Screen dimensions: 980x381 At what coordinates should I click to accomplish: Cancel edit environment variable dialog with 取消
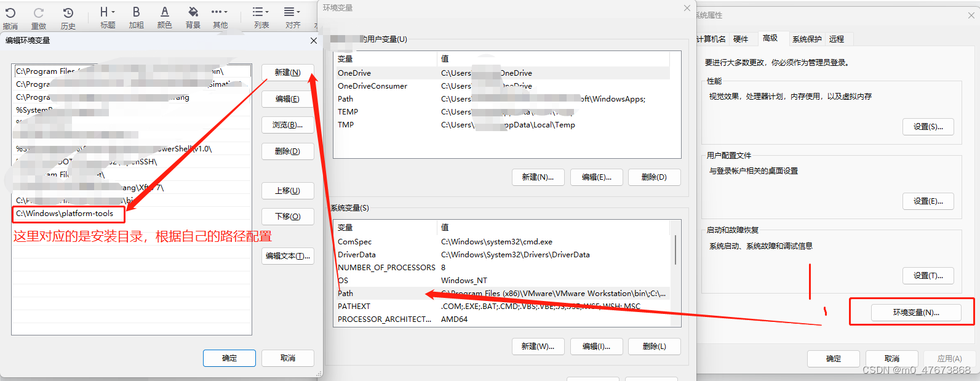coord(287,358)
